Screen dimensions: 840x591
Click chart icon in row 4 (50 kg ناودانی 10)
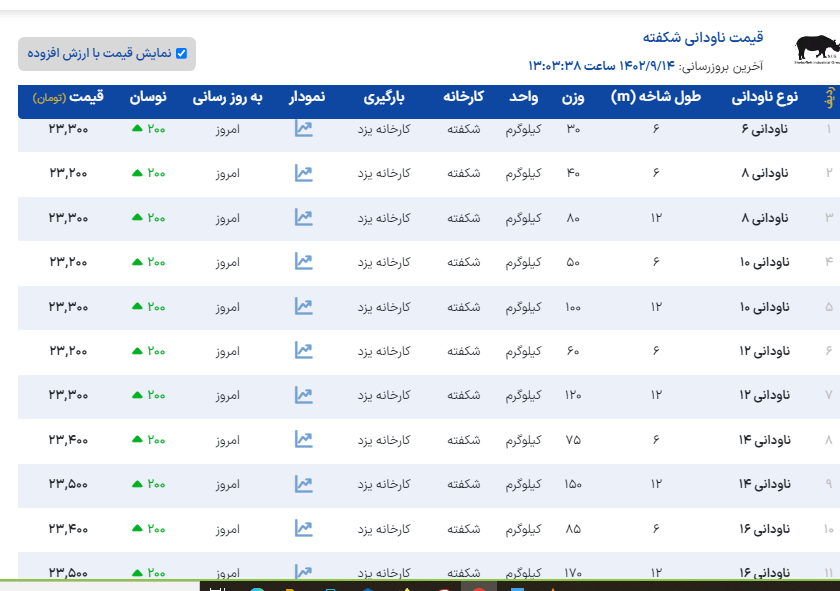pos(304,261)
